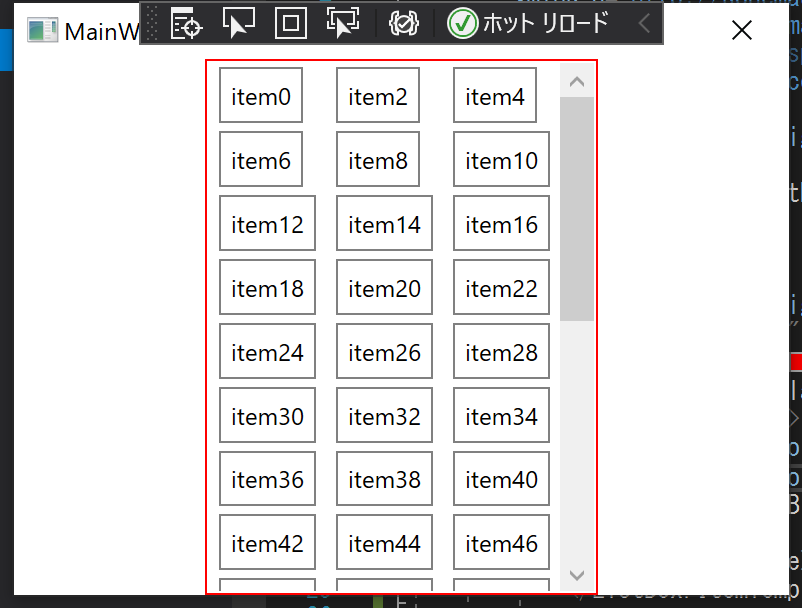Screen dimensions: 802x608
Task: Collapse the debug toolbar using the chevron
Action: point(645,23)
